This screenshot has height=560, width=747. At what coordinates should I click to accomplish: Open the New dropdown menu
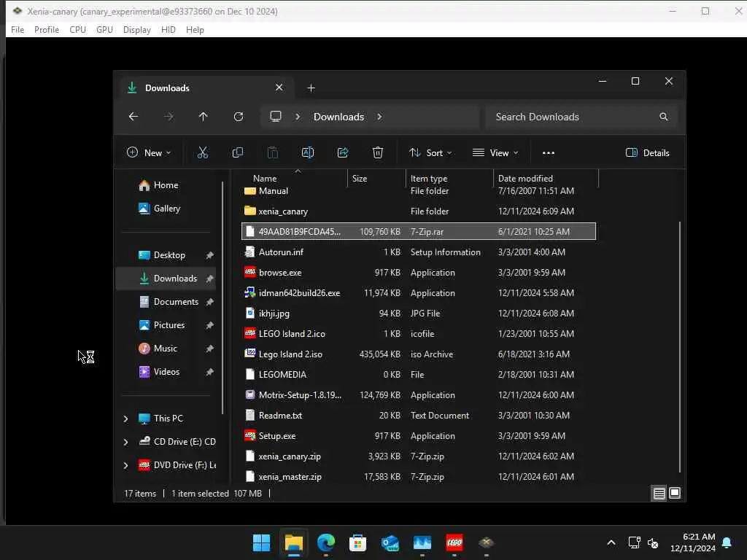pyautogui.click(x=149, y=153)
